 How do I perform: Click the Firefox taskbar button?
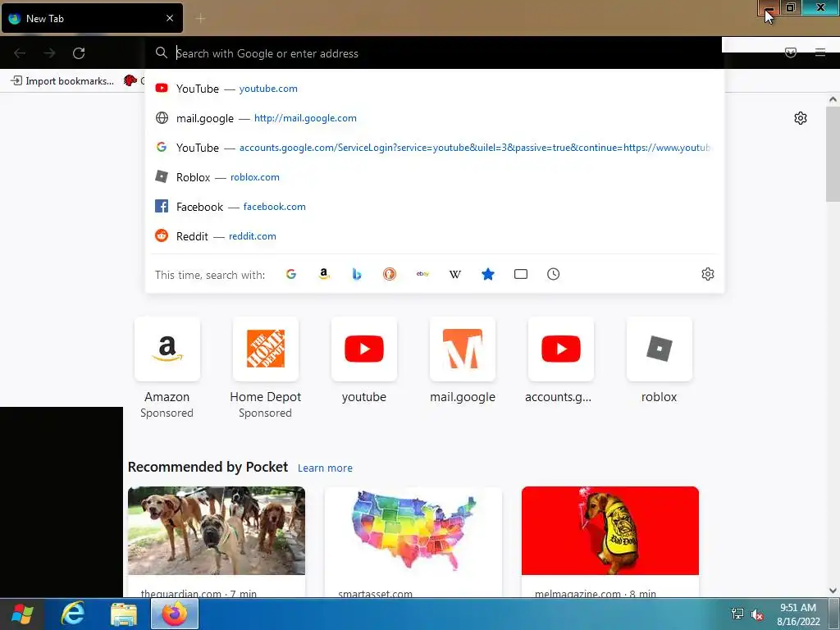175,614
